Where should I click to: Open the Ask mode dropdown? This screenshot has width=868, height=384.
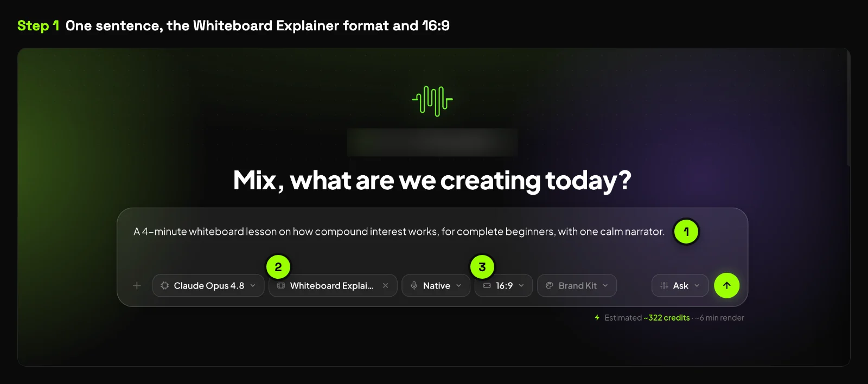pos(680,285)
